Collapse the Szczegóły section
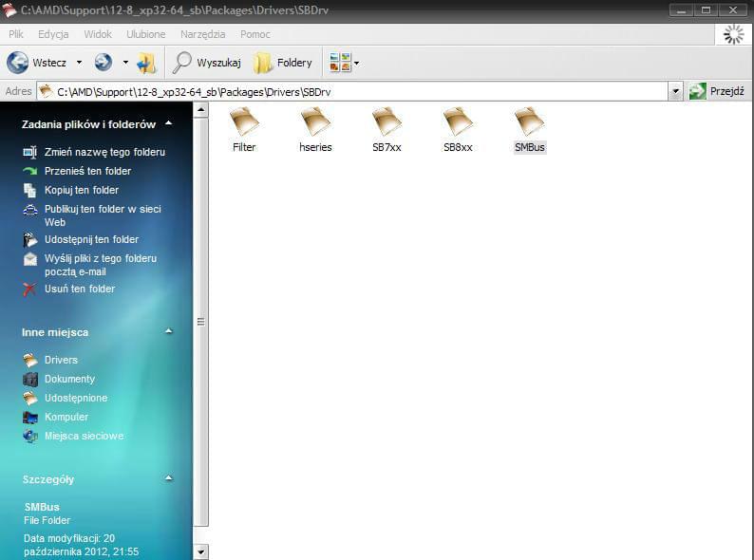The width and height of the screenshot is (754, 560). pos(168,478)
